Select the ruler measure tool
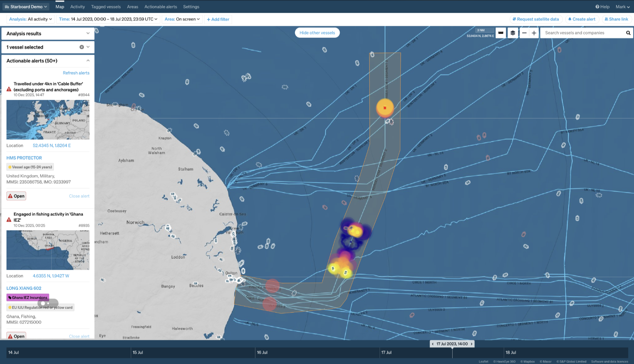 click(501, 33)
